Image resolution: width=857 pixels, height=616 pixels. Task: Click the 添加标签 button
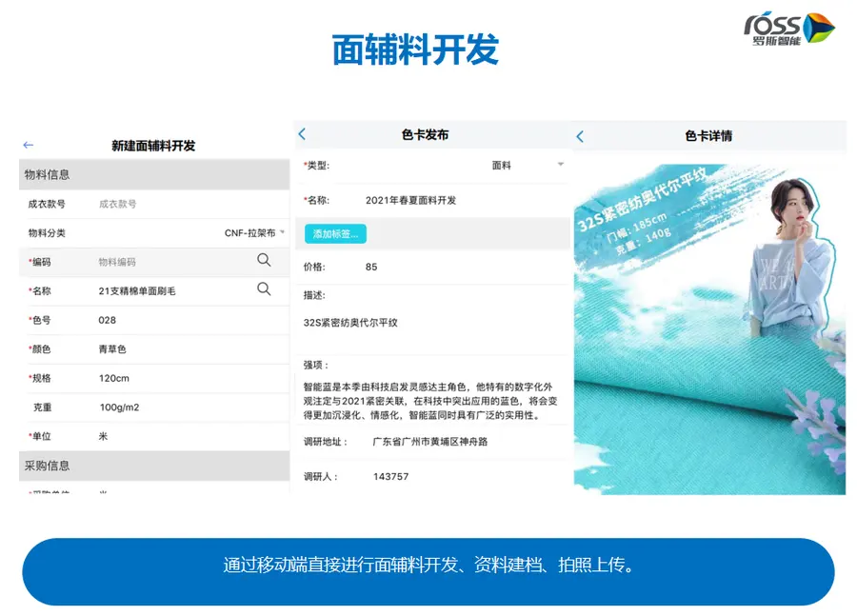(335, 234)
